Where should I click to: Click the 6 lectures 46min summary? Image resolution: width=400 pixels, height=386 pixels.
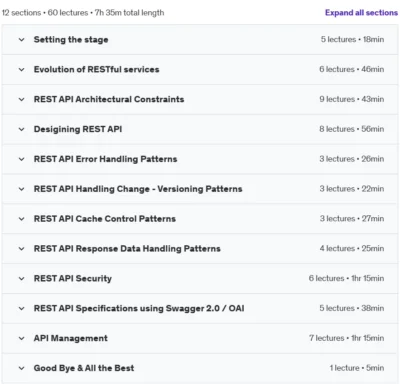pos(352,69)
